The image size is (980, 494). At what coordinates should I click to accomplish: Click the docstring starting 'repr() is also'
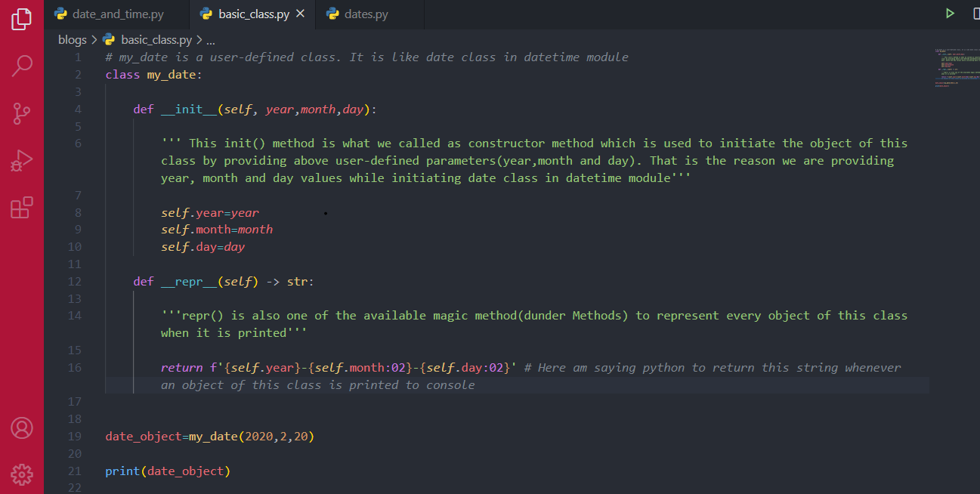point(534,324)
